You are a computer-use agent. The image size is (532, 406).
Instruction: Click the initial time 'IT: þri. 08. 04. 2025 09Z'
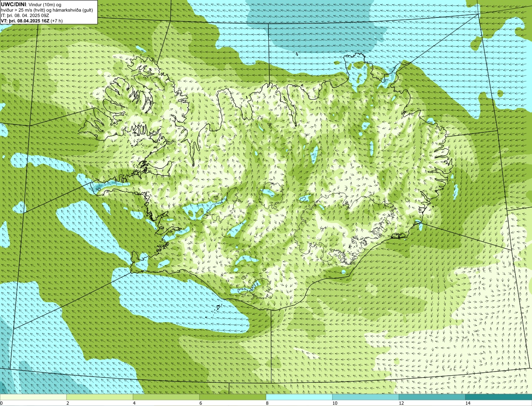(25, 15)
